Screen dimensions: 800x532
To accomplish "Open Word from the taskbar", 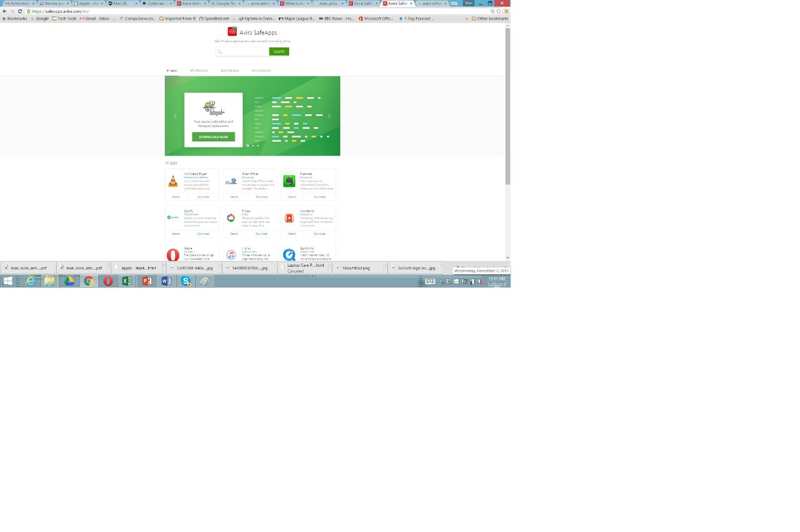I will pyautogui.click(x=166, y=281).
